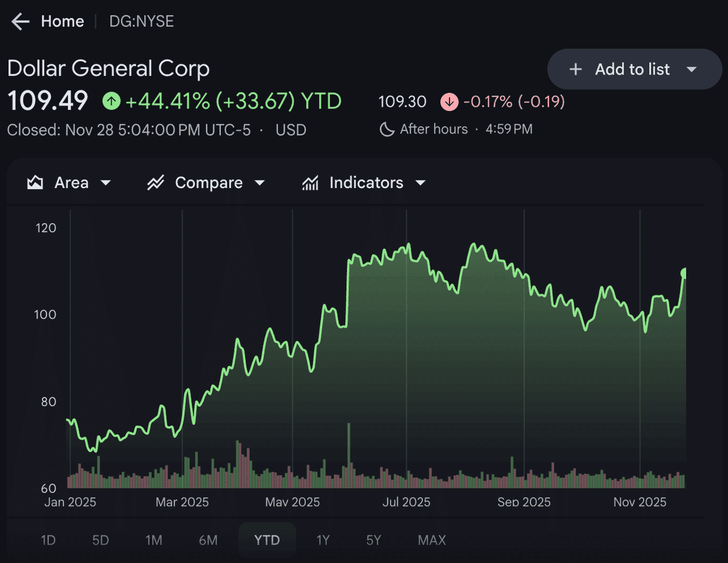
Task: Click the DG:NYSE ticker label
Action: pyautogui.click(x=141, y=21)
